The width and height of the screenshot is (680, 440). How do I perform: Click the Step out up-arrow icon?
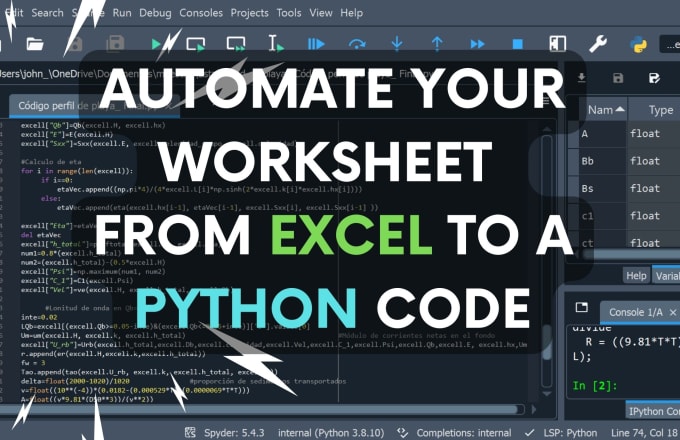click(x=437, y=44)
